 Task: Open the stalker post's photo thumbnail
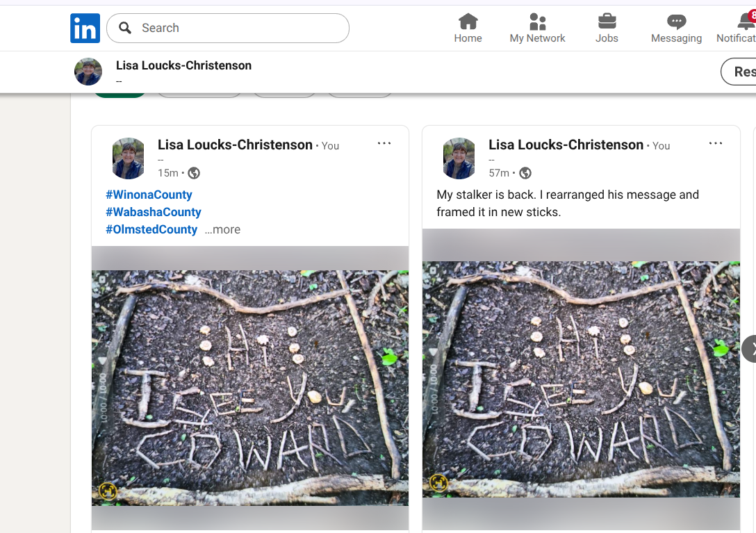581,379
